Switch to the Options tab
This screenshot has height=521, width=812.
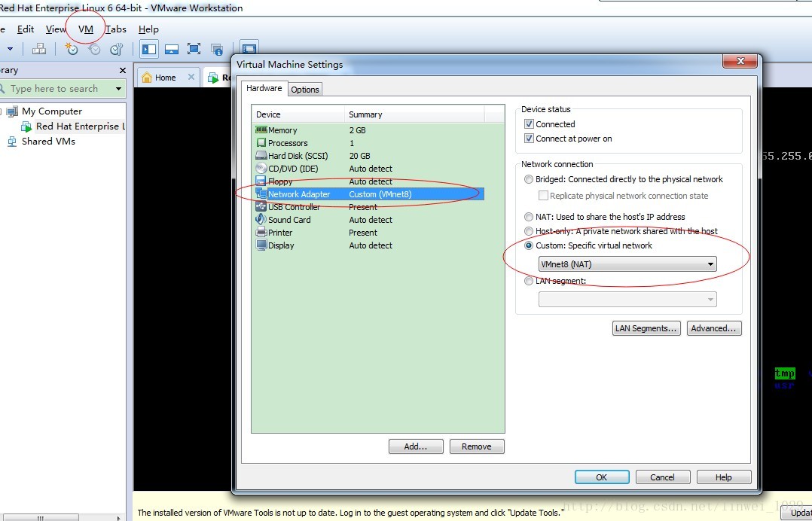coord(305,90)
